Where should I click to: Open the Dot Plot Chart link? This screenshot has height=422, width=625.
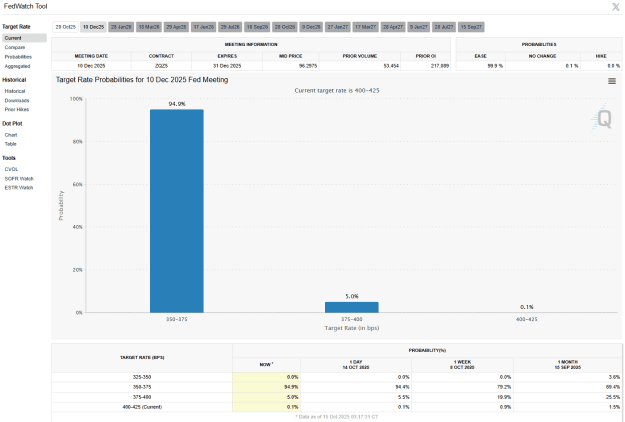(11, 135)
